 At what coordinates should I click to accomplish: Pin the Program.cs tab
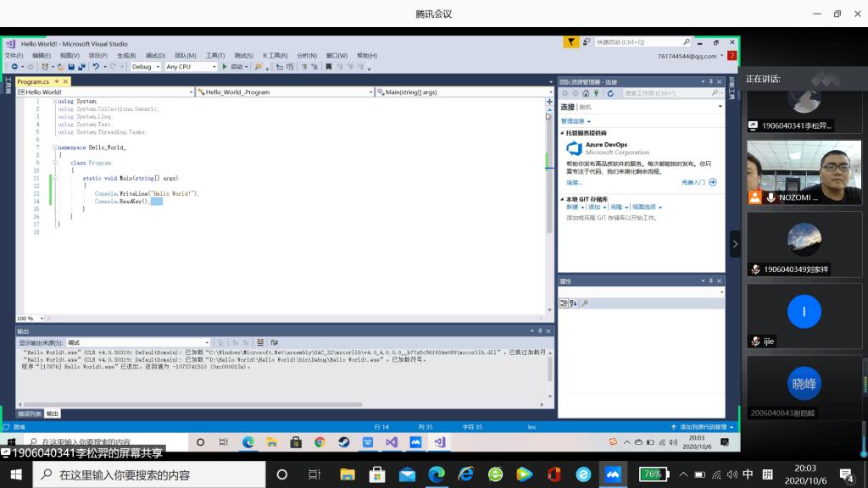56,82
